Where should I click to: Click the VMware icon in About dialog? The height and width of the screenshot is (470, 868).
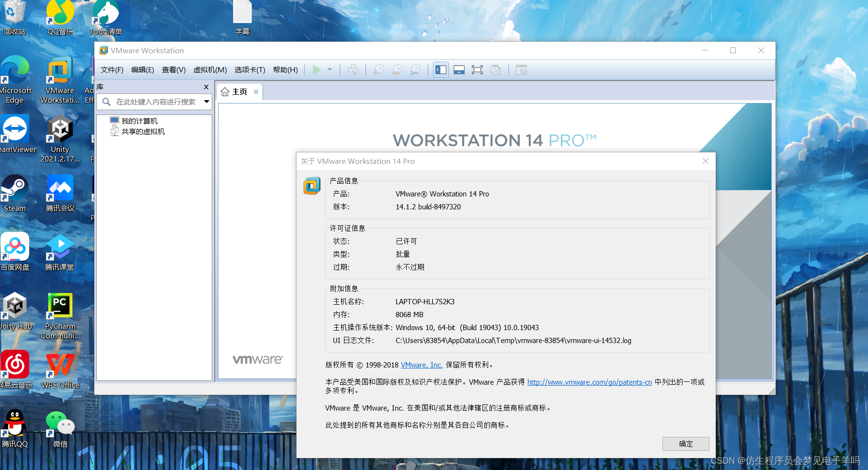tap(312, 186)
